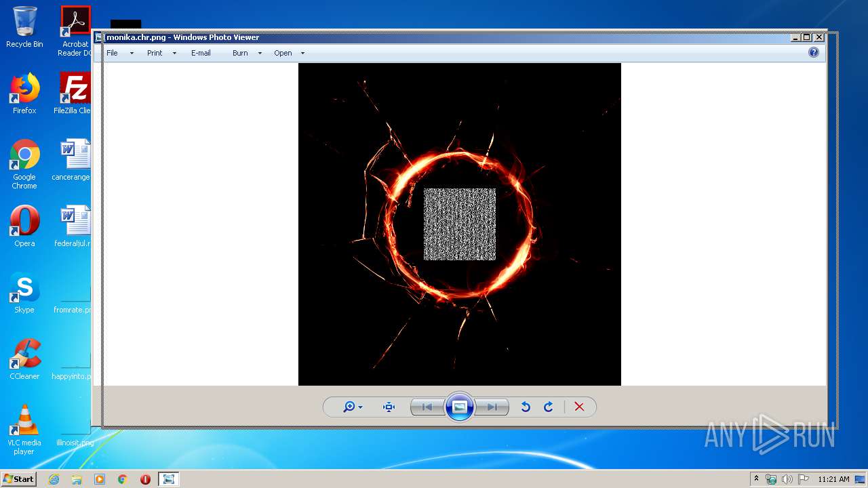
Task: Maximize the Photo Viewer window
Action: coord(806,37)
